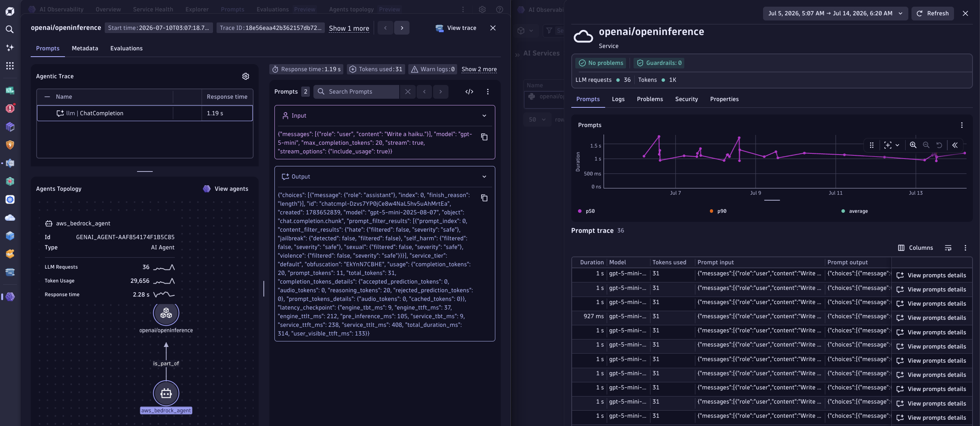Image resolution: width=980 pixels, height=426 pixels.
Task: Collapse the chart toolbar chevrons
Action: click(x=955, y=145)
